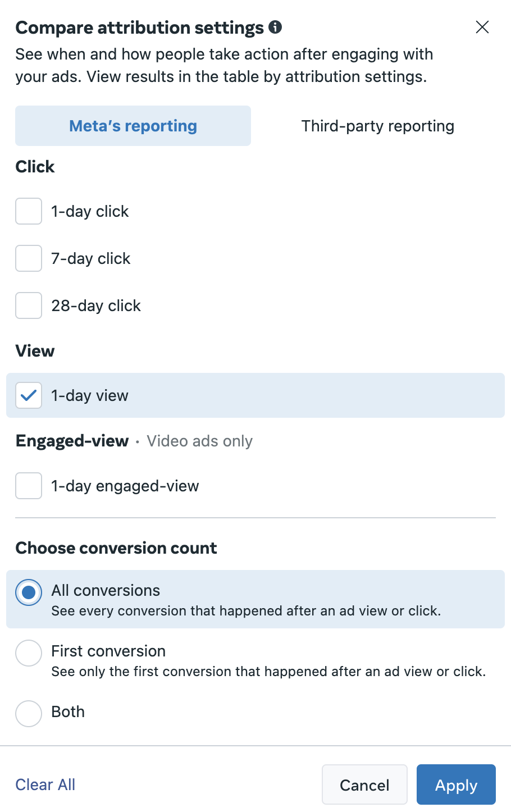Enable the 1-day click checkbox
Image resolution: width=511 pixels, height=812 pixels.
29,211
